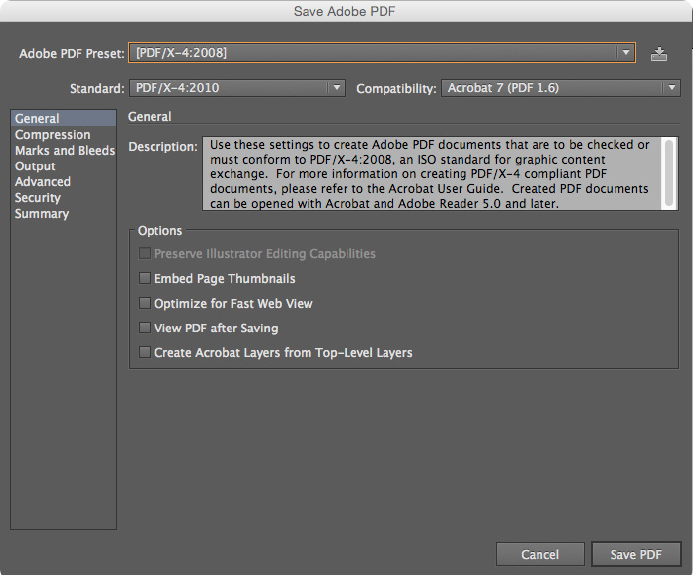Select the Compression category
The height and width of the screenshot is (581, 693).
[x=63, y=135]
